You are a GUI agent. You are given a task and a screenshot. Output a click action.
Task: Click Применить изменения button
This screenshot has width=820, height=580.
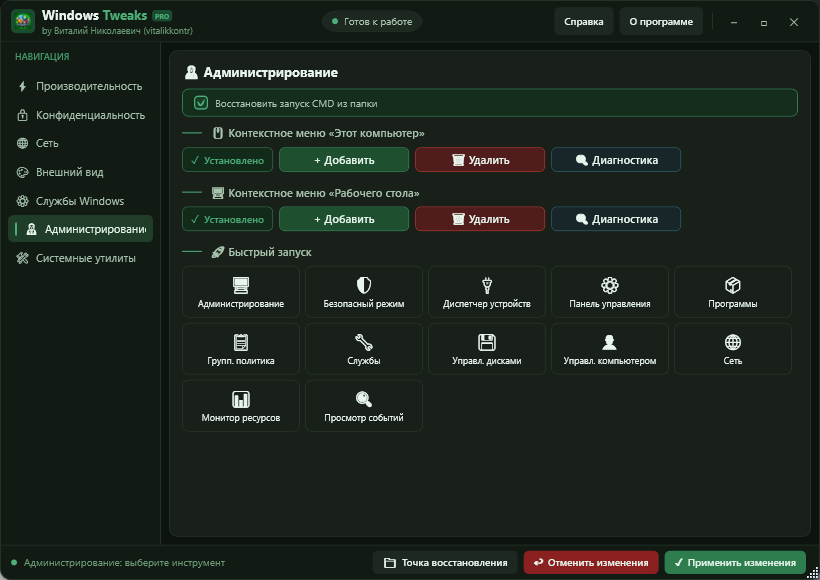tap(735, 563)
